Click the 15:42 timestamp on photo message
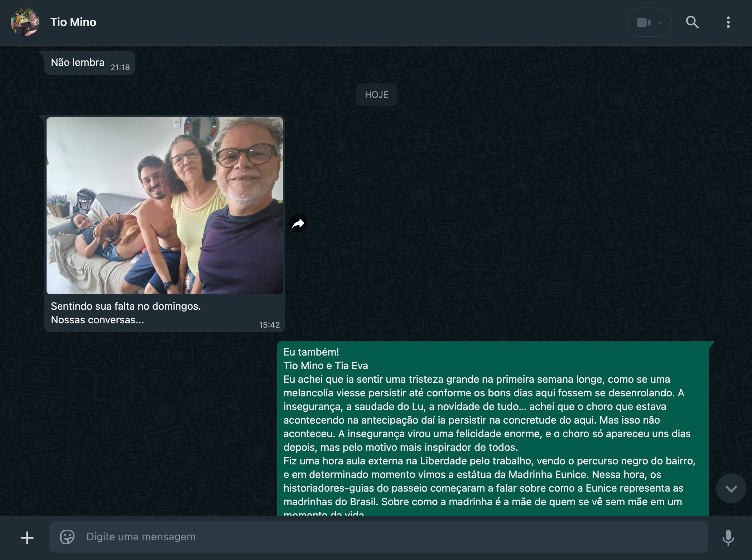Screen dimensions: 752x560 pyautogui.click(x=269, y=325)
